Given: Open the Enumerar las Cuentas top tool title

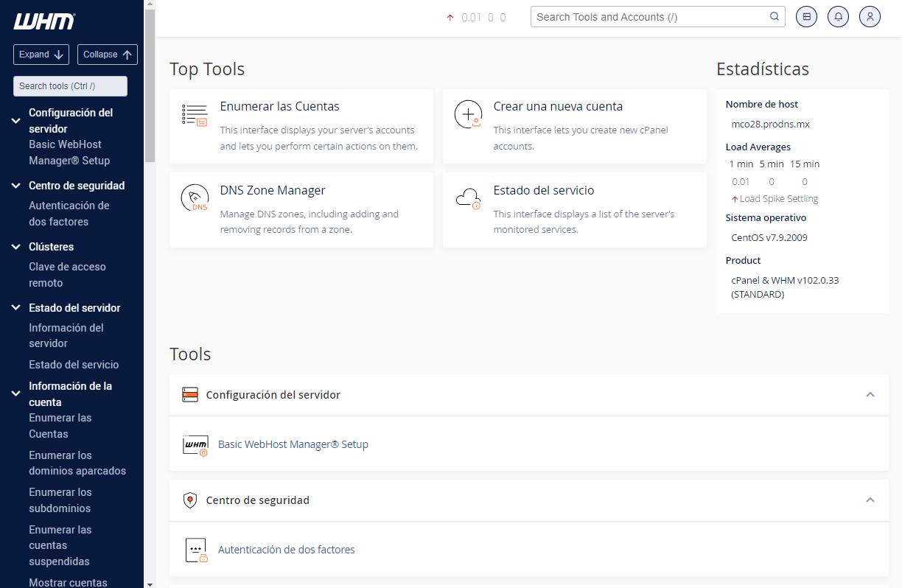Looking at the screenshot, I should click(x=279, y=107).
